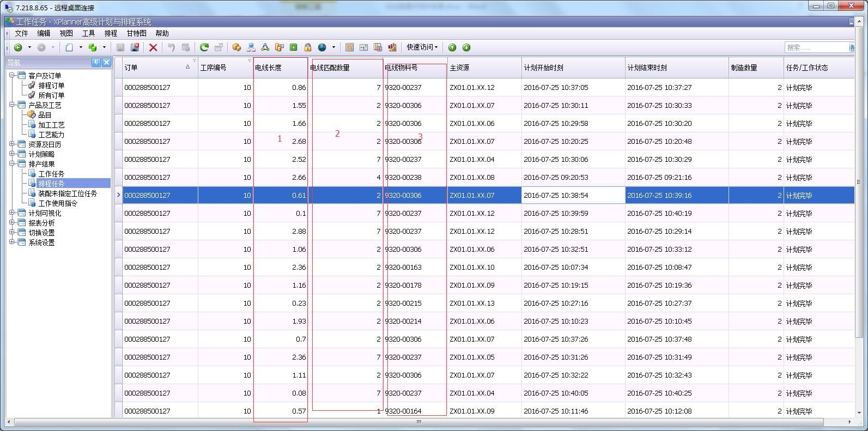Click the green play schedule icon

pos(293,47)
